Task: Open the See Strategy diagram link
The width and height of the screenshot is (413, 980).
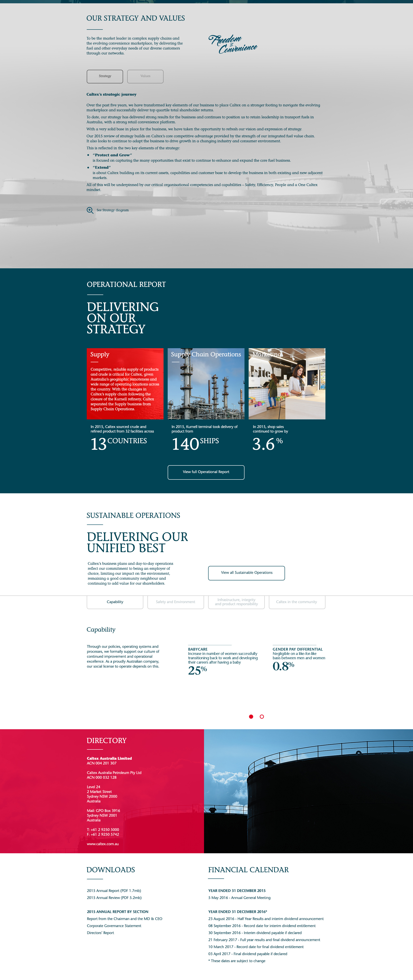Action: 113,210
